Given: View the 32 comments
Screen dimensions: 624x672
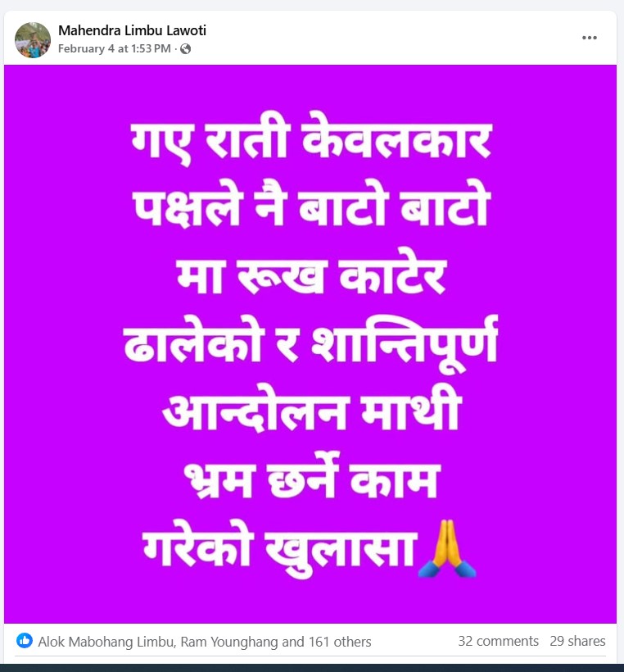Looking at the screenshot, I should (498, 641).
